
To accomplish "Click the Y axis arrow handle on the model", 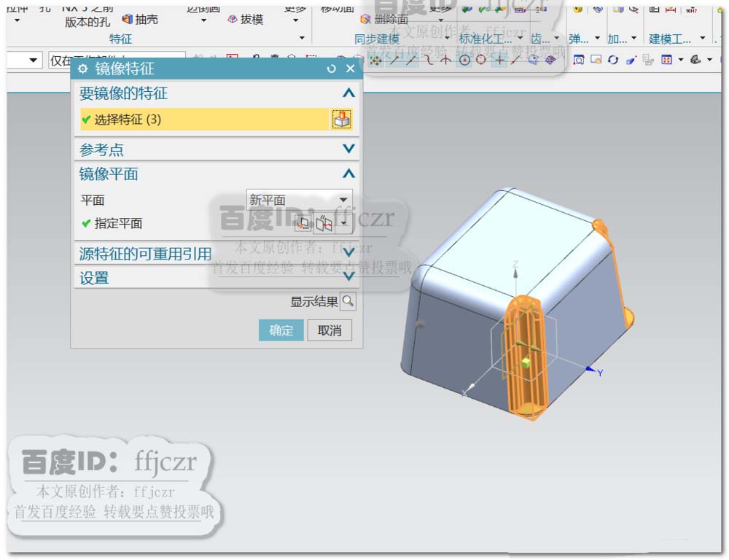I will click(591, 369).
